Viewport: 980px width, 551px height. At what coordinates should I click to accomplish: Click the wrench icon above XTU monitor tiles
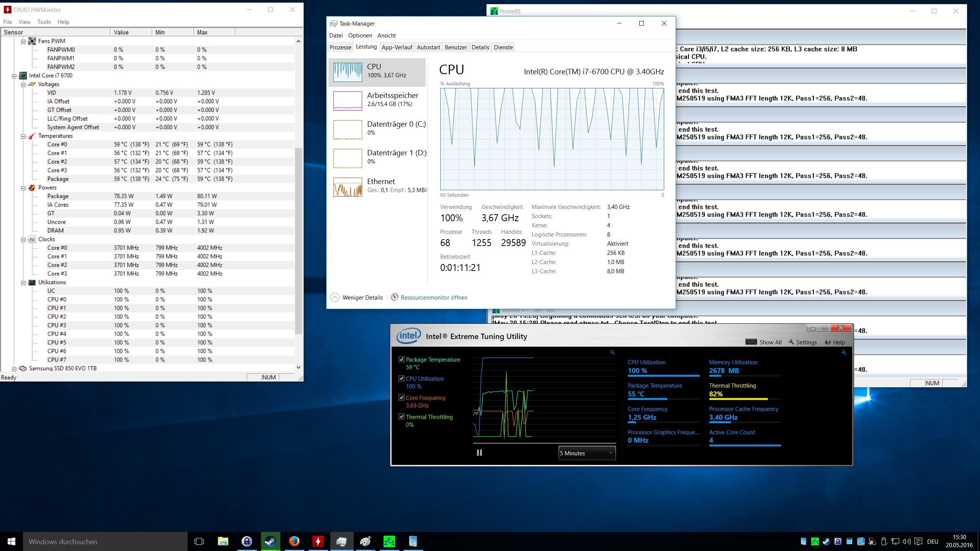(844, 352)
